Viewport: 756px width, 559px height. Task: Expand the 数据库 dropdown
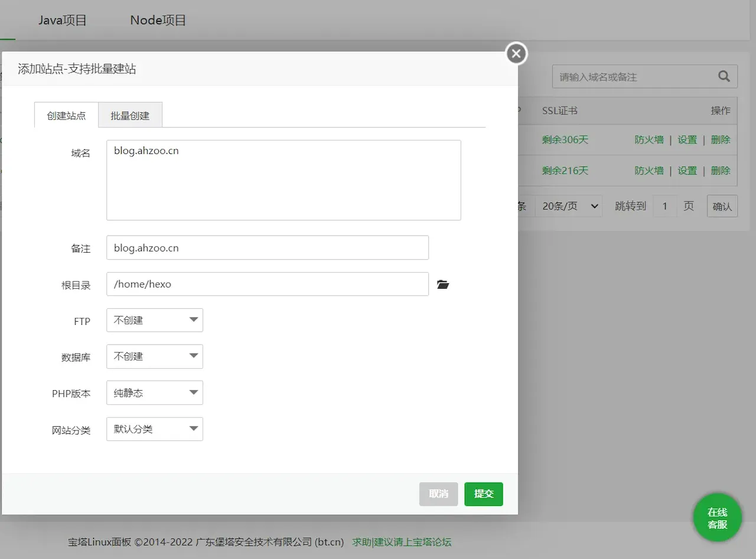click(155, 357)
